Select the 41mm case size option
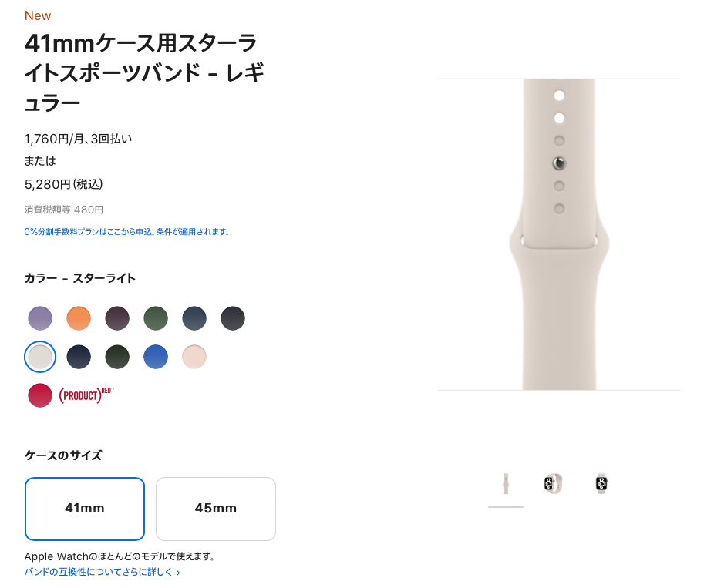Image resolution: width=714 pixels, height=588 pixels. click(x=85, y=509)
